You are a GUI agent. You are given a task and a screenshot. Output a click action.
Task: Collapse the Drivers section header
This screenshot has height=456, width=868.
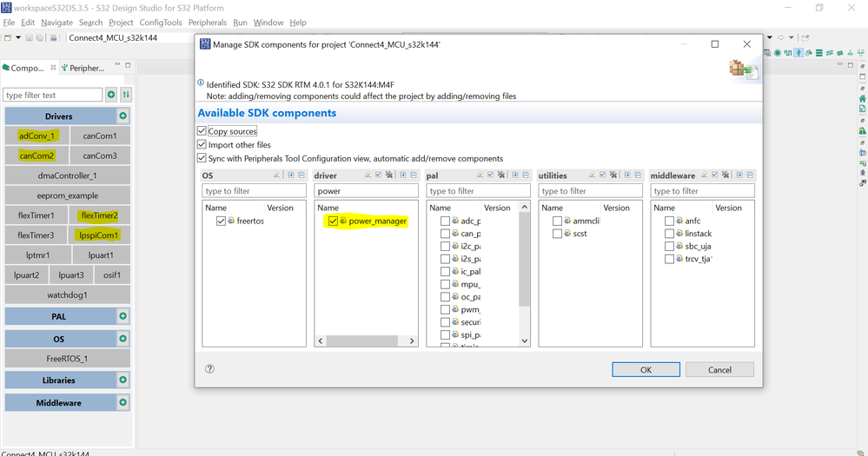click(x=59, y=116)
